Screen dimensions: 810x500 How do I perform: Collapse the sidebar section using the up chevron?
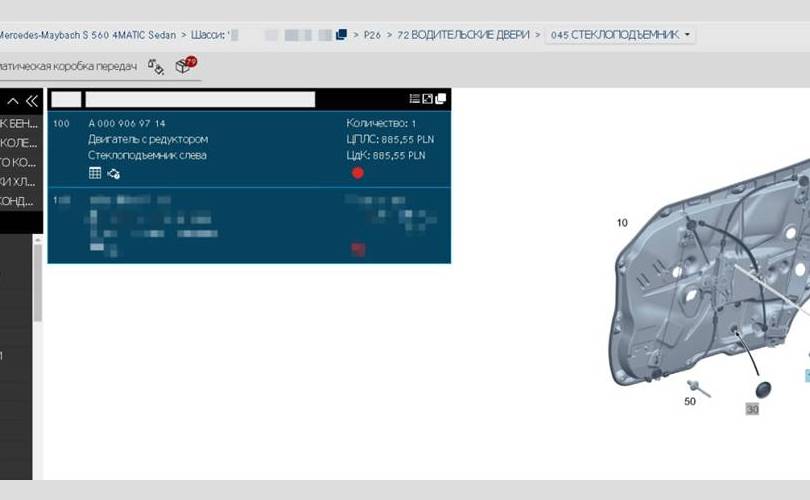(x=13, y=100)
